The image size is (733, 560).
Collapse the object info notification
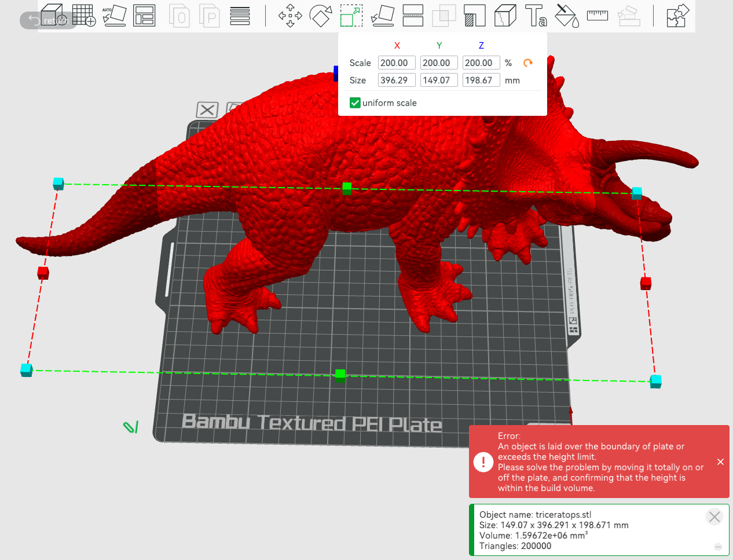coord(718,547)
